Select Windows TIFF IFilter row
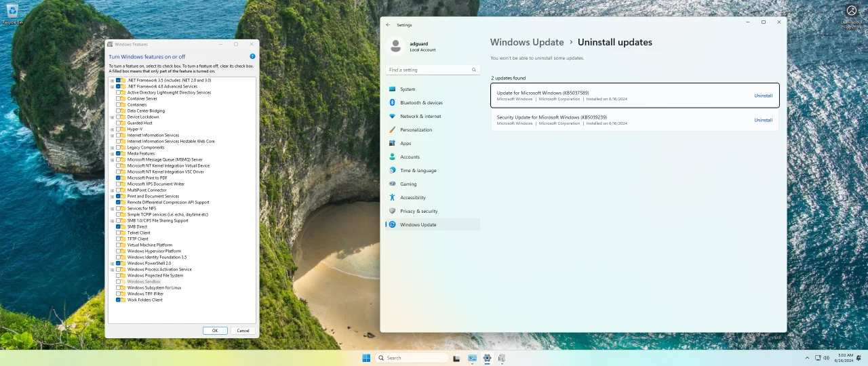This screenshot has width=868, height=366. click(145, 294)
